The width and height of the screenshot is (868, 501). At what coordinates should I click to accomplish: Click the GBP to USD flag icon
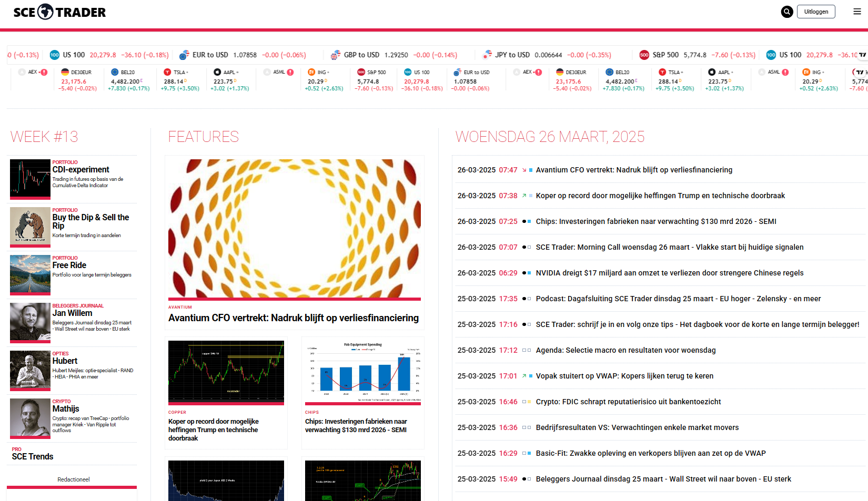(x=336, y=55)
